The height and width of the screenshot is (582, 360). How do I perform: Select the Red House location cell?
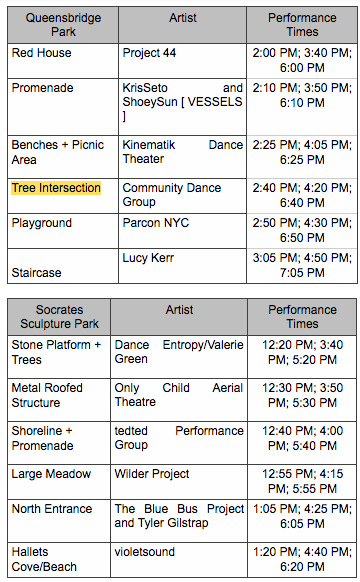coord(63,61)
